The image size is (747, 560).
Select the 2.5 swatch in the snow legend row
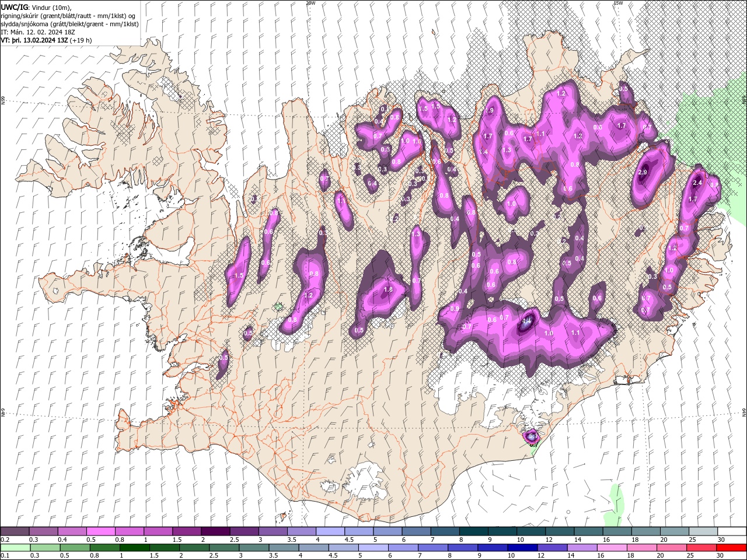click(244, 531)
